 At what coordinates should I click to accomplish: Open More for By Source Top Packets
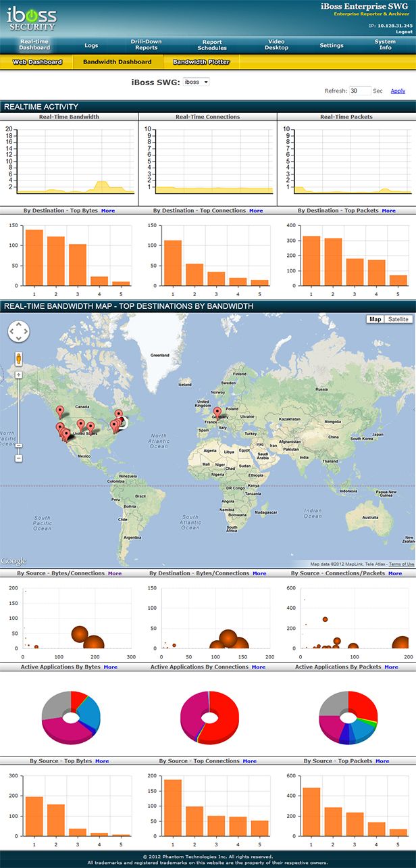tap(382, 761)
